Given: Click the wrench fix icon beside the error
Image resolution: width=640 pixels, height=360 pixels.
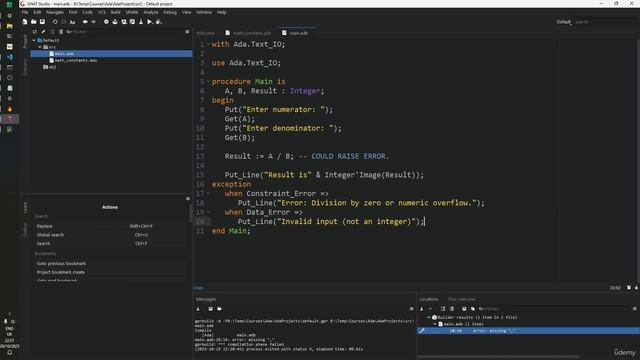Looking at the screenshot, I should [422, 331].
